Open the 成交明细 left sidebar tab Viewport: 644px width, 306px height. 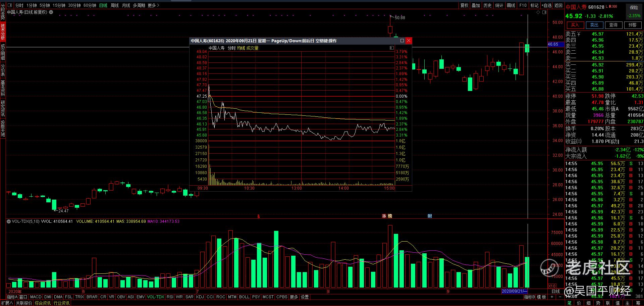tap(3, 52)
